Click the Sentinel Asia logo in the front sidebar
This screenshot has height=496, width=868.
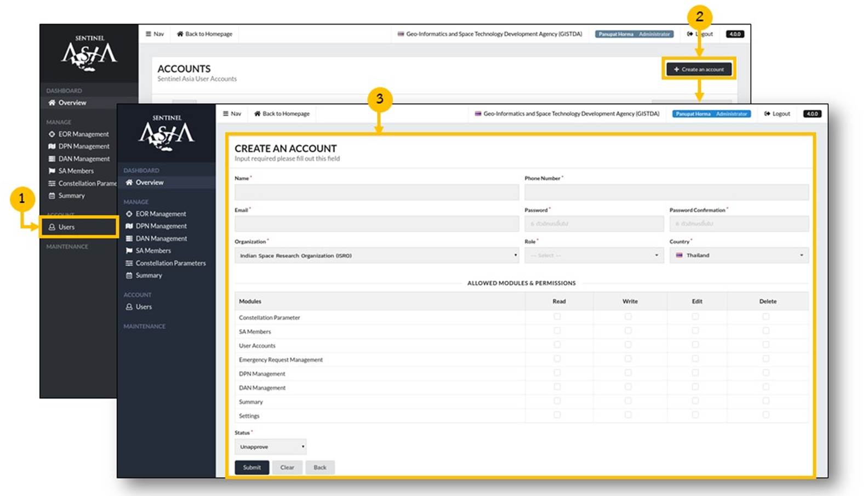point(166,133)
